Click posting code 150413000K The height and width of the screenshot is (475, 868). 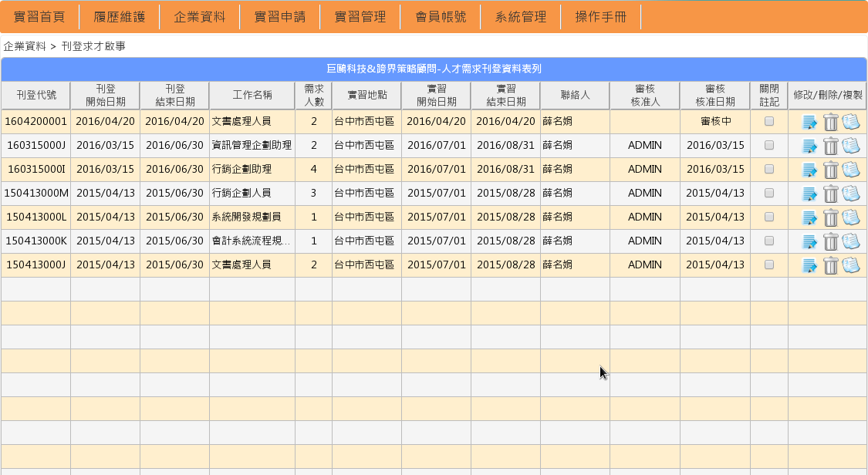click(36, 241)
